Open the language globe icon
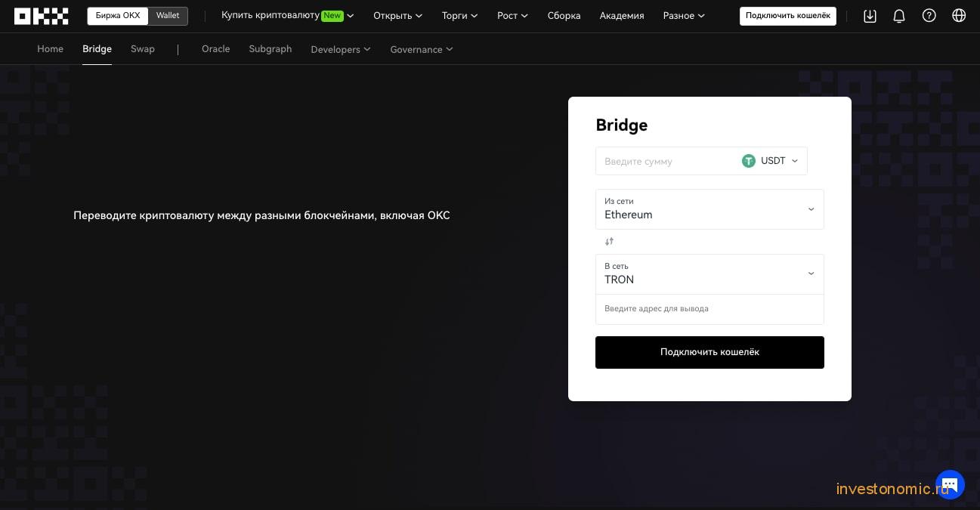Viewport: 980px width, 510px height. coord(959,16)
